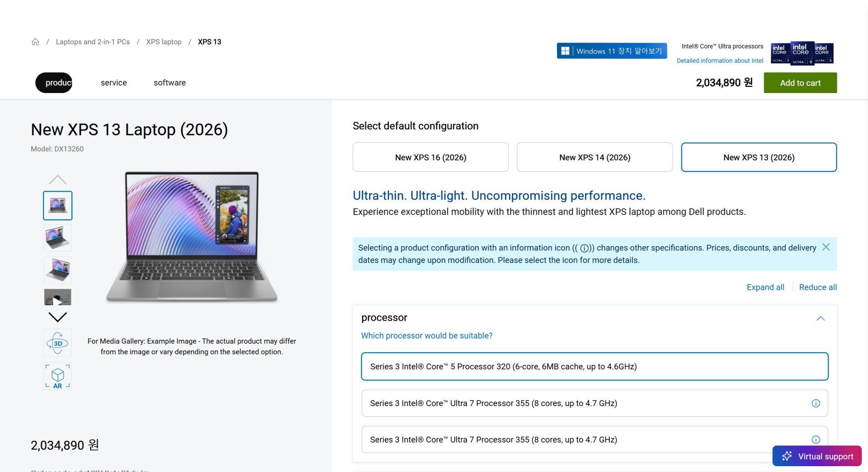
Task: Switch to the product tab
Action: [54, 83]
